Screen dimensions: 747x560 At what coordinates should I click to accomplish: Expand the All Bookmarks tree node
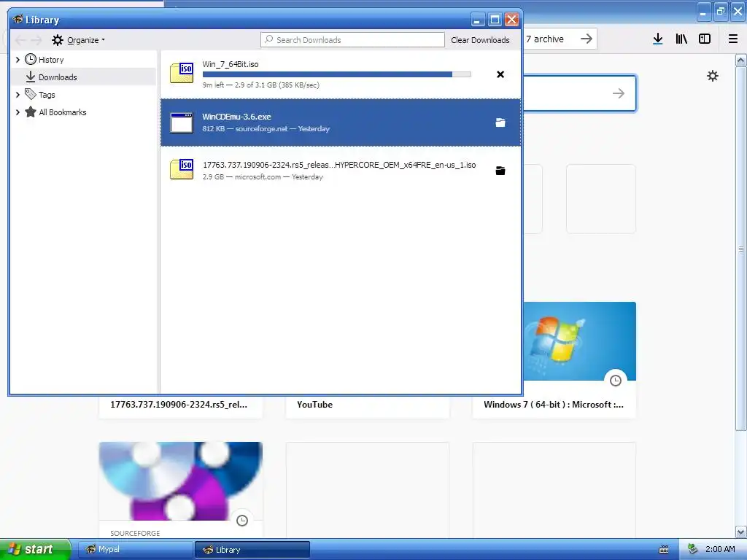[x=18, y=112]
